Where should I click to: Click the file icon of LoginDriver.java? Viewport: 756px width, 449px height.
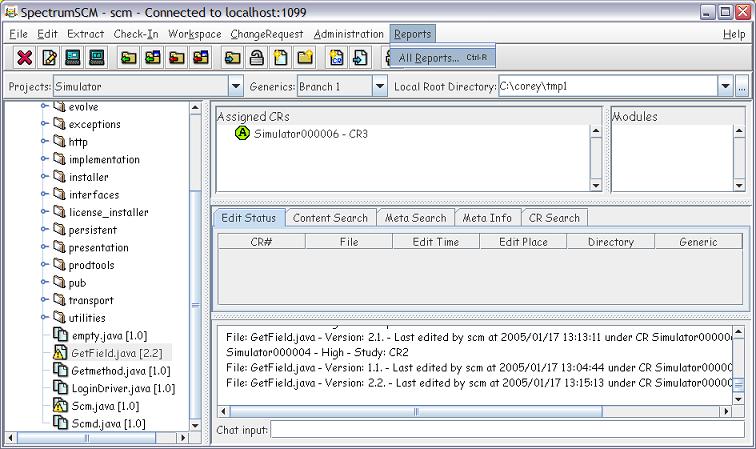point(60,387)
